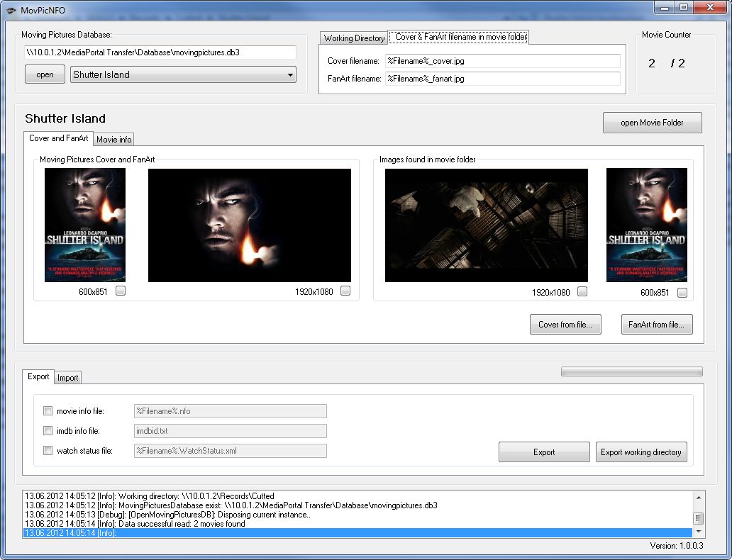Close the MovPicNFO window

[710, 8]
